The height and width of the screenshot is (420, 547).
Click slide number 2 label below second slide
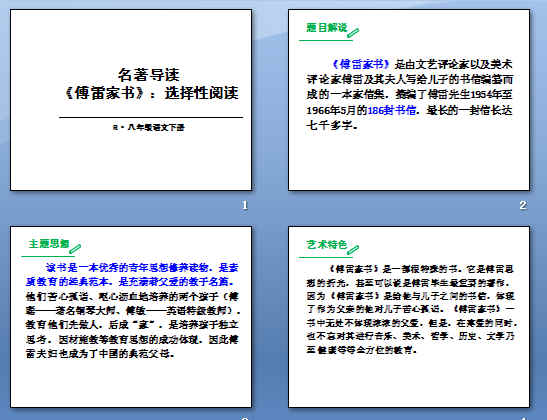point(523,205)
